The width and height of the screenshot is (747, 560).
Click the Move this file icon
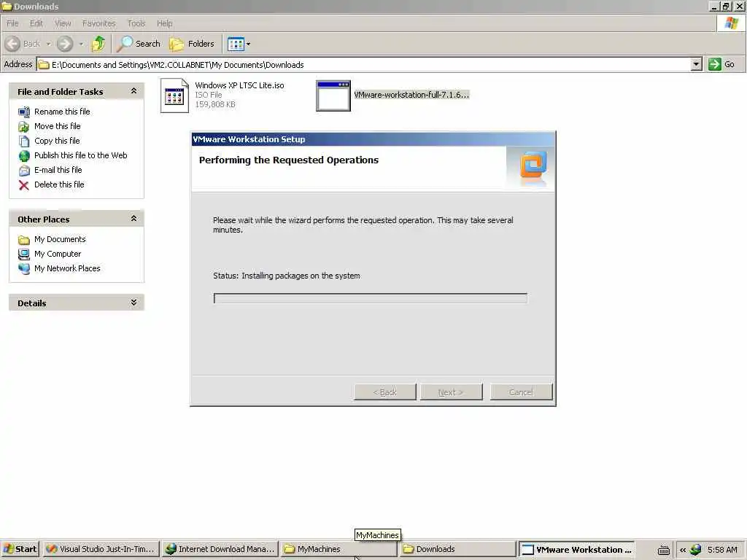click(x=24, y=127)
